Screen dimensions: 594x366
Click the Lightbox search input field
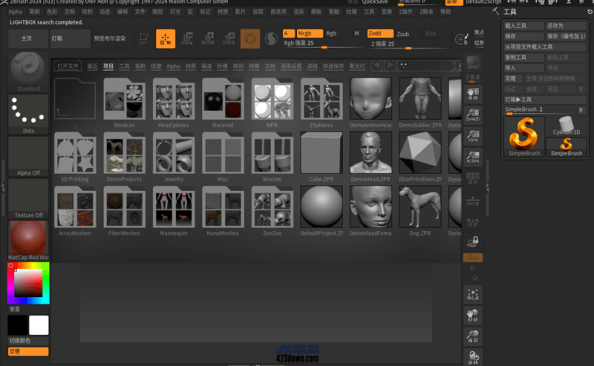pos(425,66)
